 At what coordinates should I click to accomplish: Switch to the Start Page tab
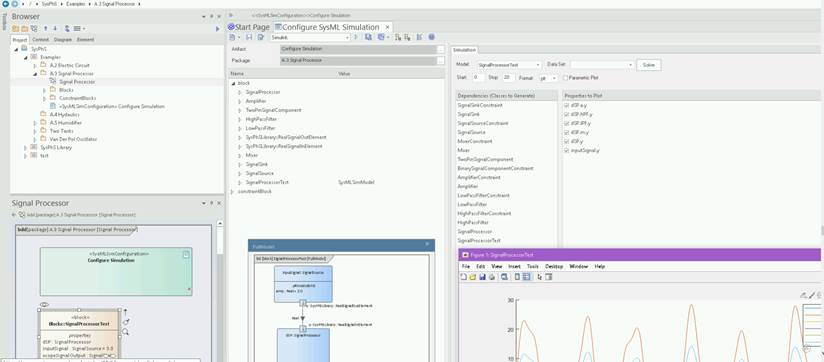(249, 27)
